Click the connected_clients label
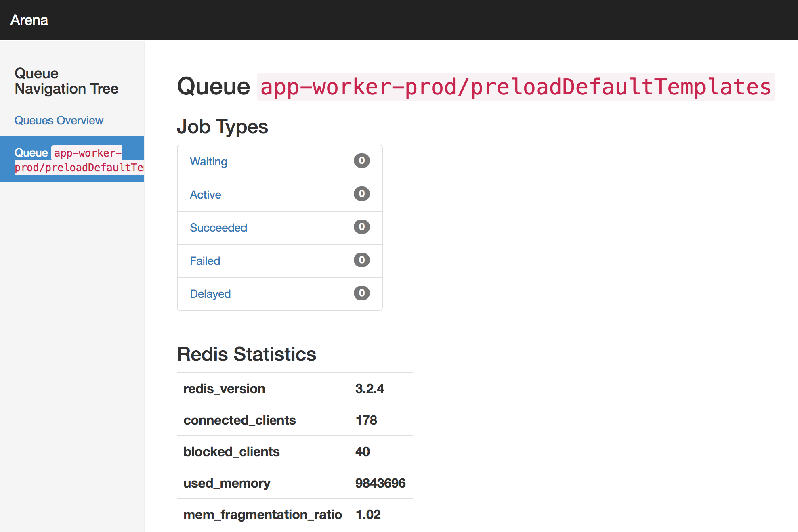The width and height of the screenshot is (798, 532). click(x=239, y=420)
